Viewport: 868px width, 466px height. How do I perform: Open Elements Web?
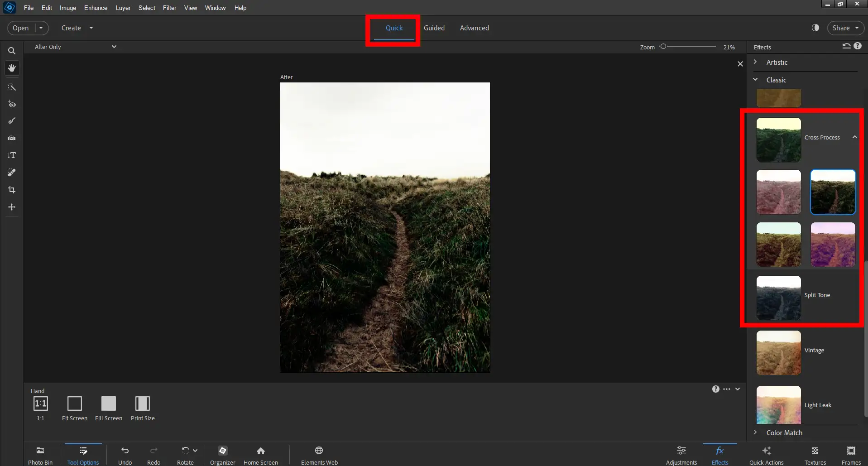click(x=319, y=455)
